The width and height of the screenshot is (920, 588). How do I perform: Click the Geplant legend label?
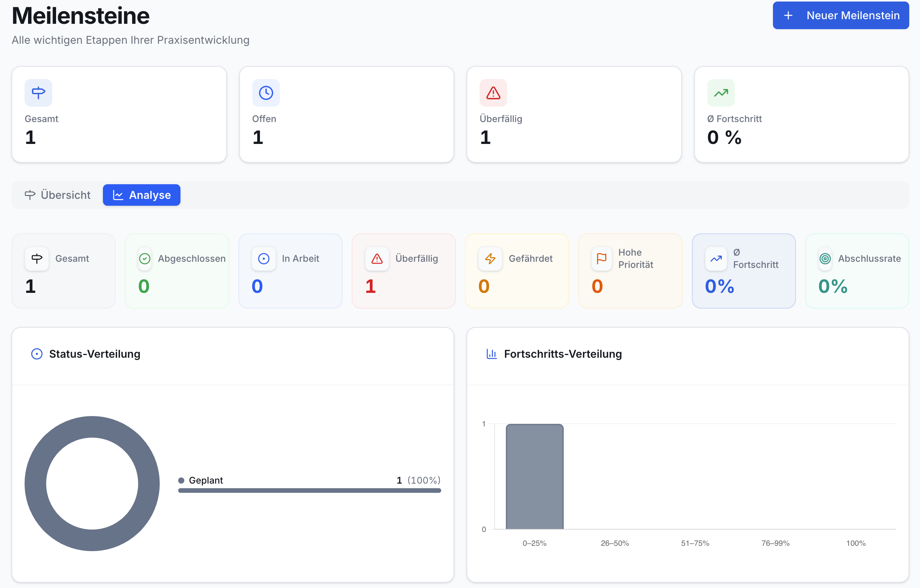click(x=206, y=480)
